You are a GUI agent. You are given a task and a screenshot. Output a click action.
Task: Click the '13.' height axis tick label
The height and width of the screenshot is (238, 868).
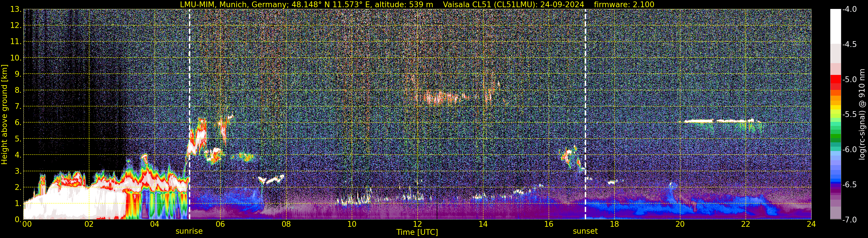click(x=16, y=10)
